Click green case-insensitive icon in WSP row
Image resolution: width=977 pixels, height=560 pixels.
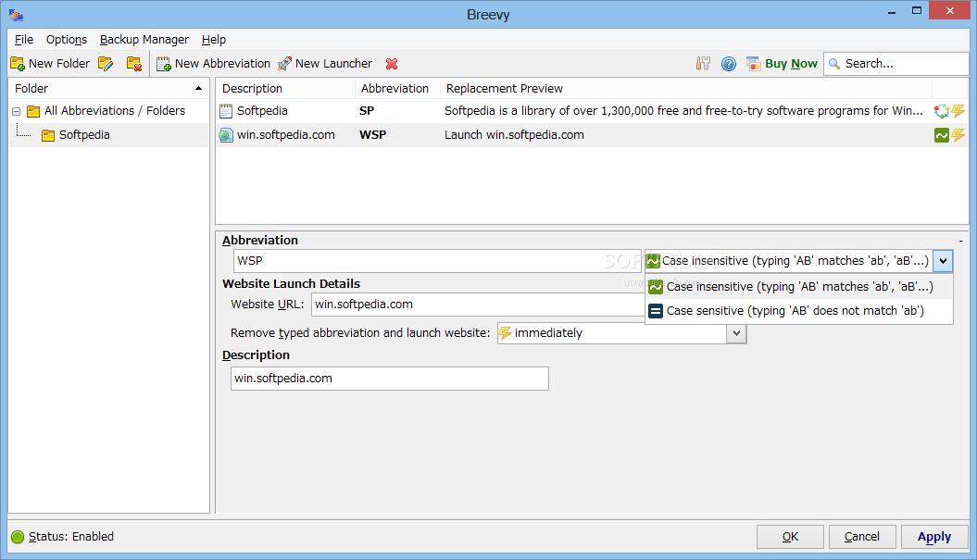tap(941, 135)
